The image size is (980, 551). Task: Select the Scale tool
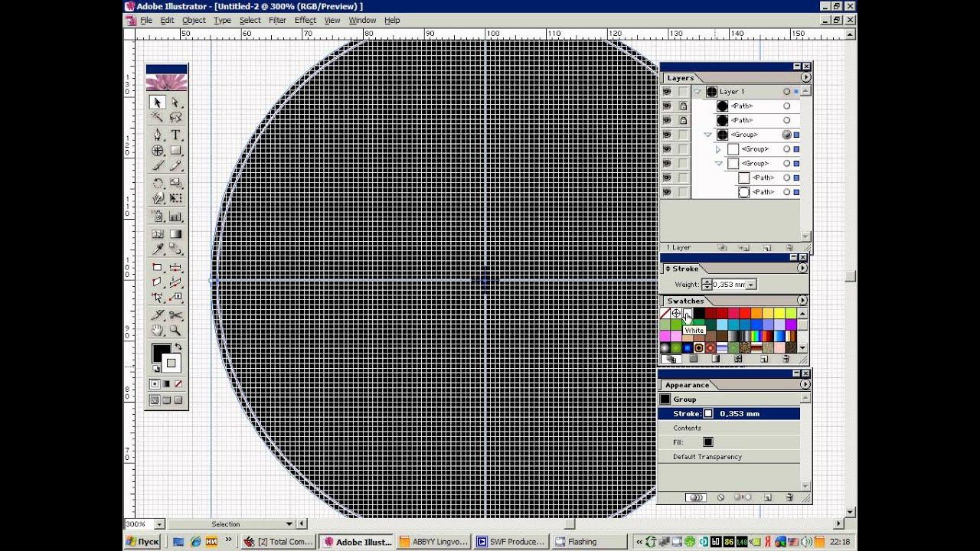click(x=175, y=184)
